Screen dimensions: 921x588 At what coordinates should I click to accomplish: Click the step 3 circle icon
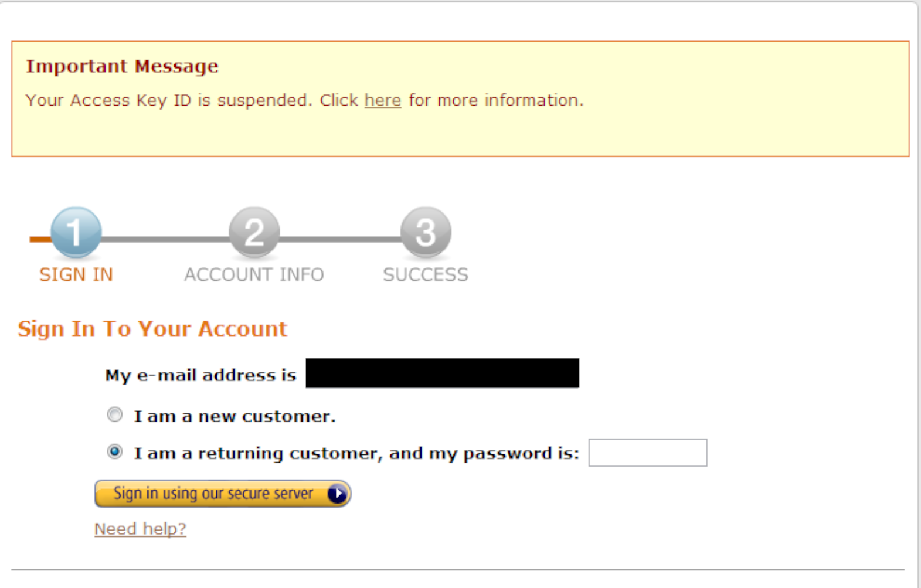pyautogui.click(x=426, y=232)
